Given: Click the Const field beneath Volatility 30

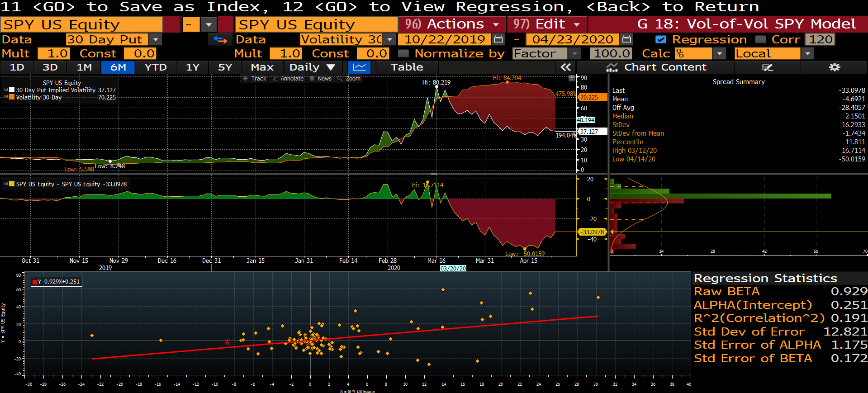Looking at the screenshot, I should point(372,54).
